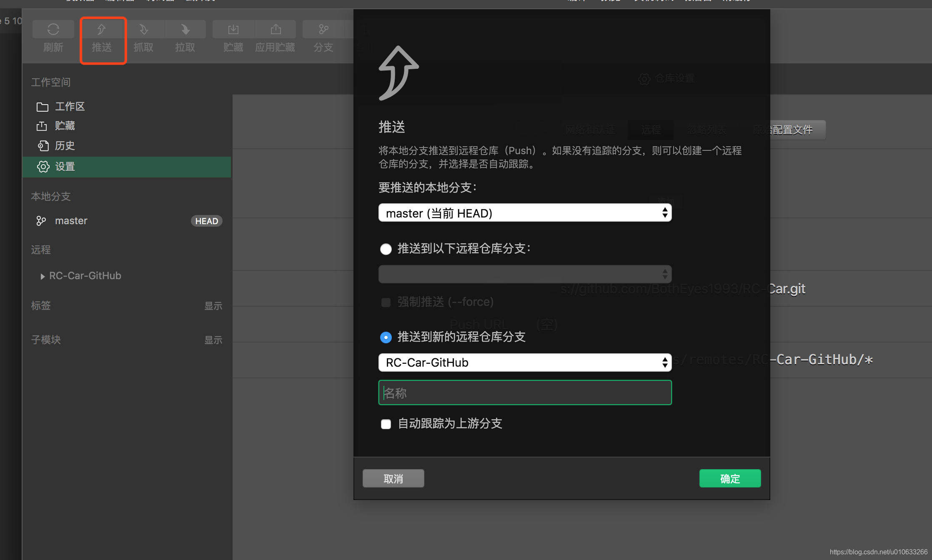932x560 pixels.
Task: Click the 配置文件 tab behind the dialog
Action: point(784,130)
